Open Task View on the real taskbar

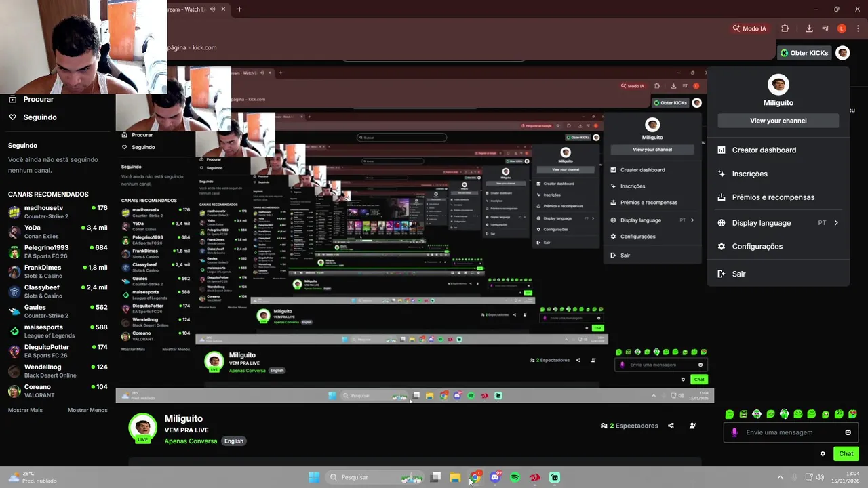point(436,477)
